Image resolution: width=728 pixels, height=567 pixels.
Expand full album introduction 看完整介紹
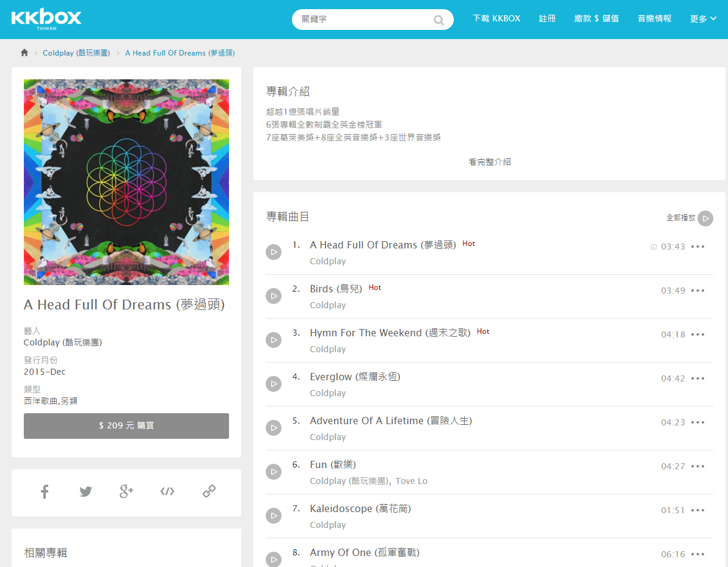(489, 162)
